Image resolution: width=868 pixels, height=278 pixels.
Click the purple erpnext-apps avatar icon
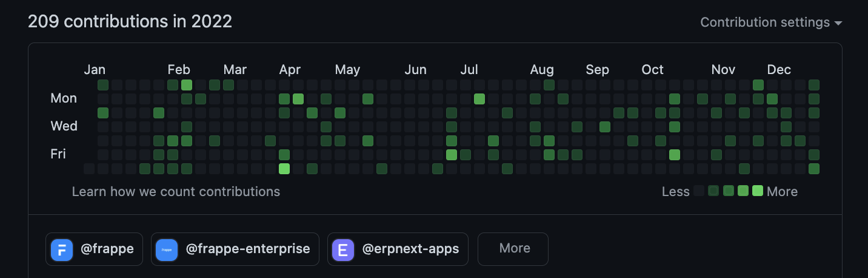tap(343, 249)
